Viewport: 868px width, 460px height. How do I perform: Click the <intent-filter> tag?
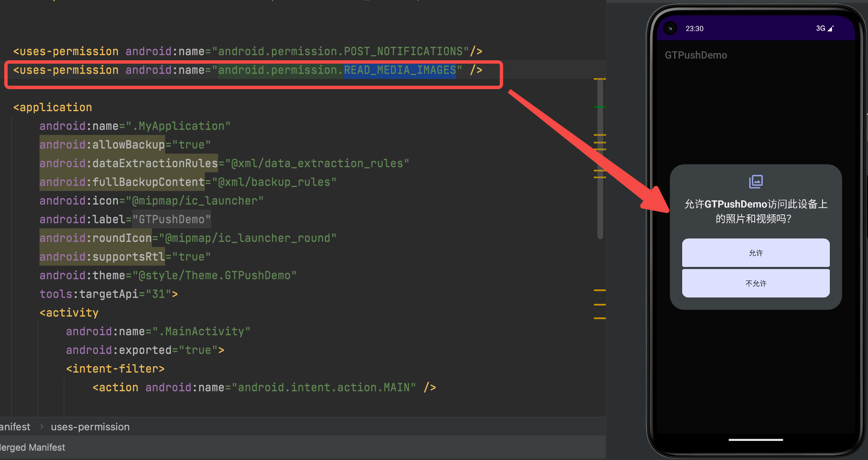[x=115, y=369]
